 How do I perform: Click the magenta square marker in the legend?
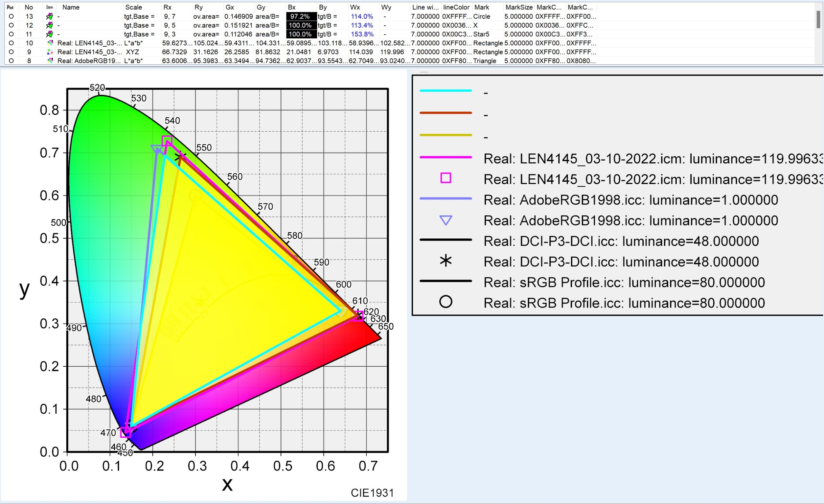coord(445,178)
